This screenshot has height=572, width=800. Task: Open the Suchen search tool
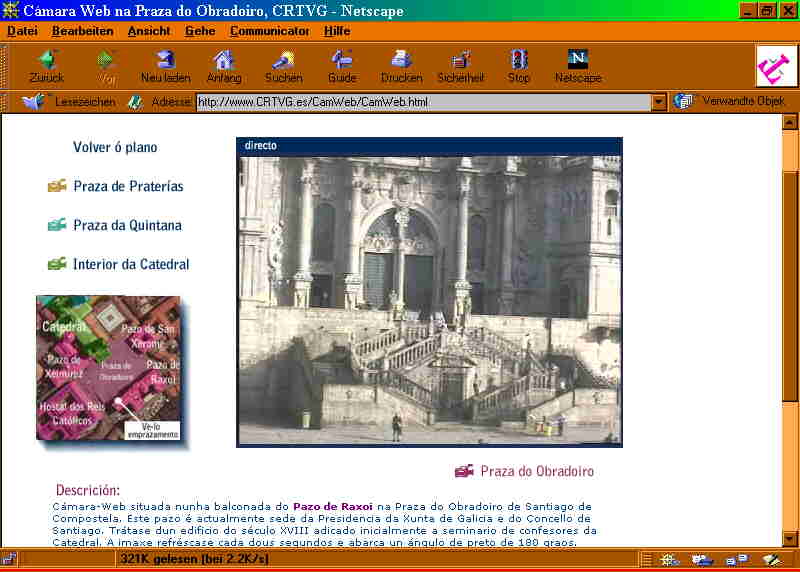[x=283, y=66]
